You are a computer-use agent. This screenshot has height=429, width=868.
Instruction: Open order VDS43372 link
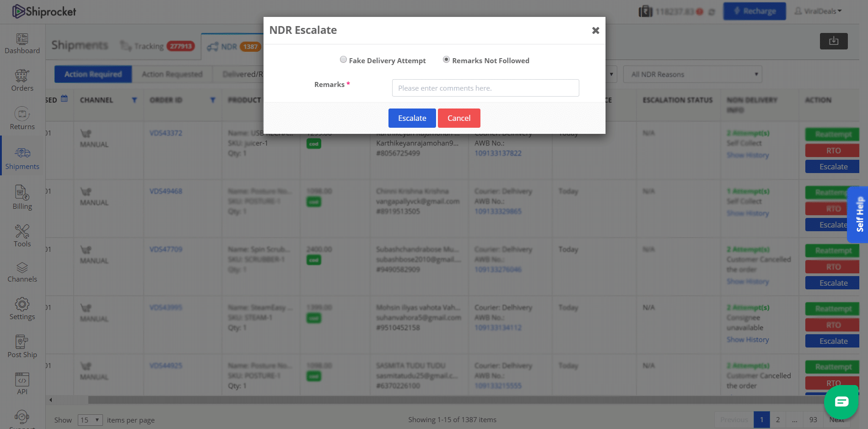pyautogui.click(x=166, y=133)
